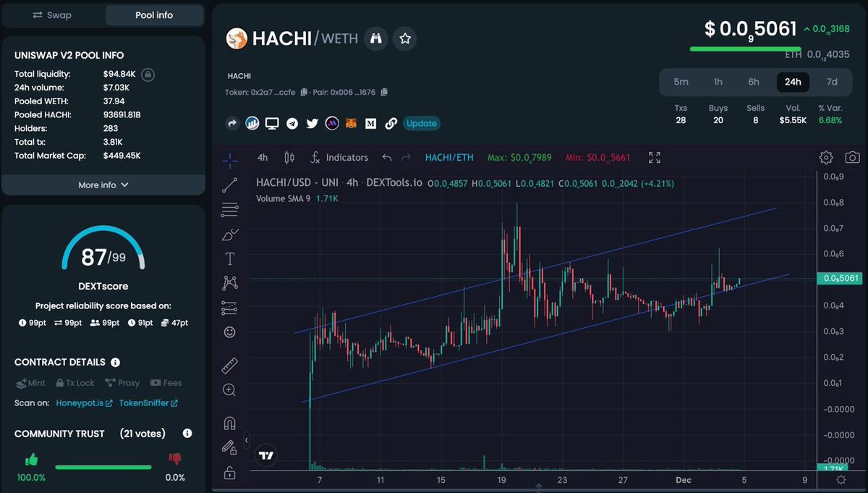This screenshot has height=493, width=868.
Task: Add token to MetaMask fox icon
Action: [351, 123]
